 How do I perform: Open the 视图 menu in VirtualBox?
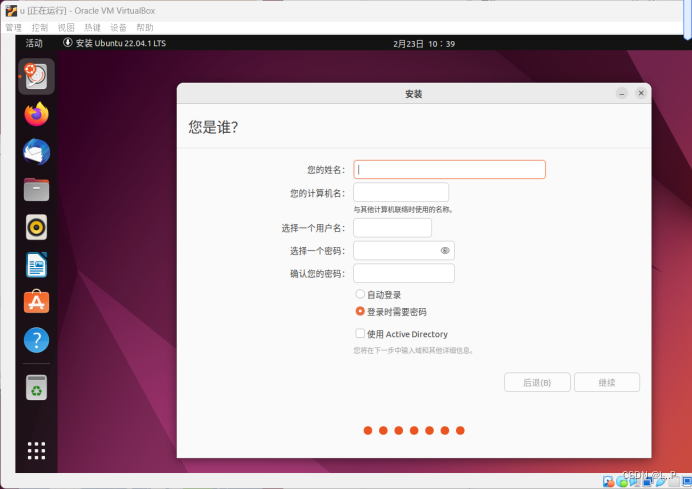tap(66, 28)
